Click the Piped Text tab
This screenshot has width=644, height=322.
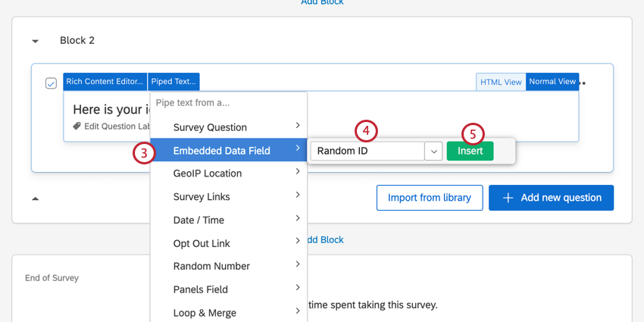[174, 81]
